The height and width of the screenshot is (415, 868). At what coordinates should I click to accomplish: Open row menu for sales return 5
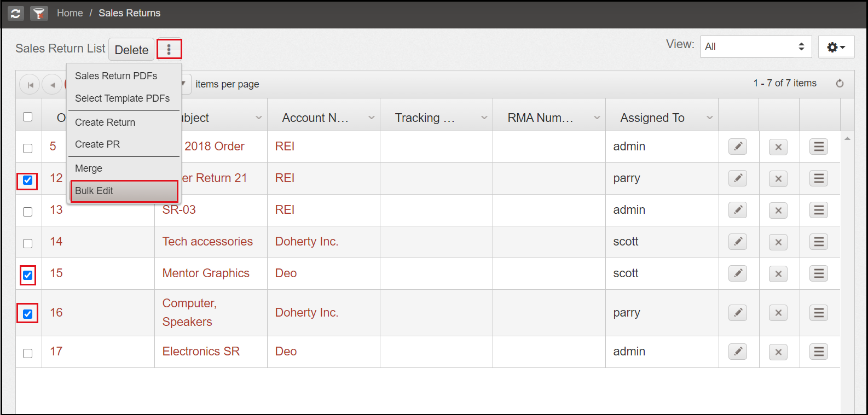coord(819,147)
